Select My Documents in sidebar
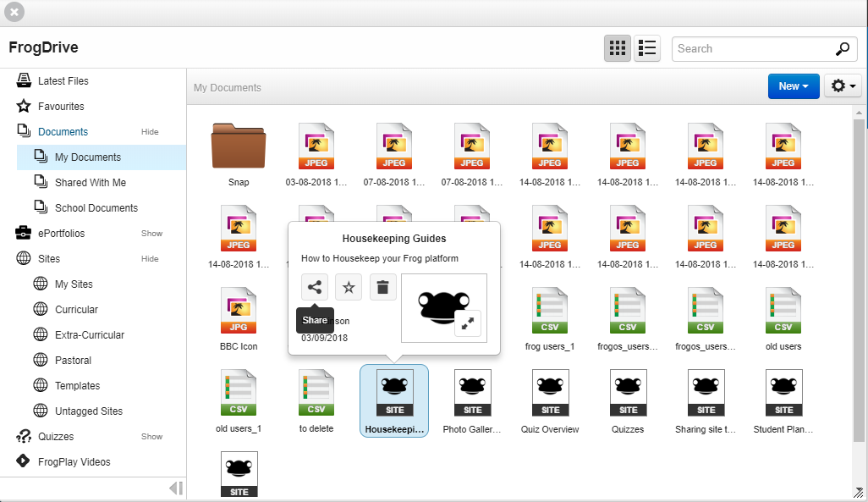Screen dimensions: 868x502 102,157
